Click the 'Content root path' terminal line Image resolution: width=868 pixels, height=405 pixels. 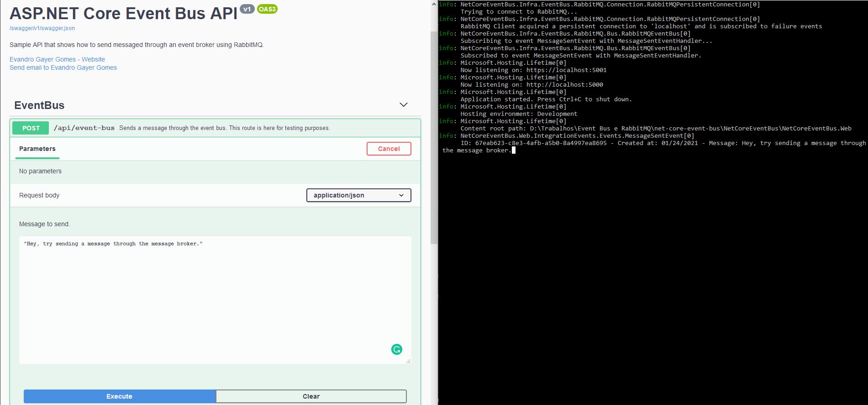tap(656, 129)
